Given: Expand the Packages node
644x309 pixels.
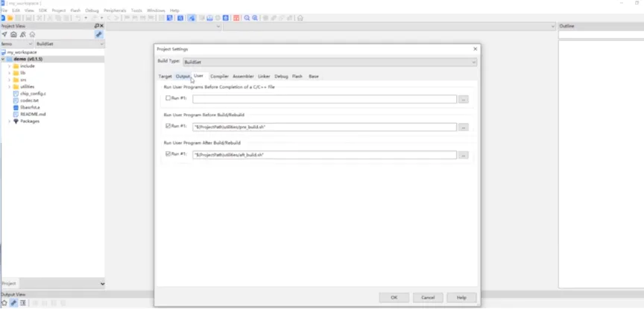Looking at the screenshot, I should tap(9, 121).
